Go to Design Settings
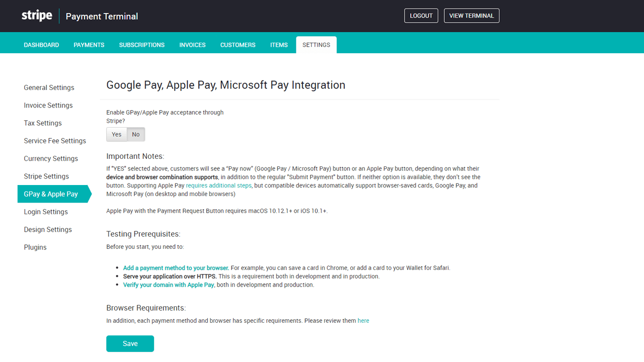Image resolution: width=644 pixels, height=362 pixels. 48,230
